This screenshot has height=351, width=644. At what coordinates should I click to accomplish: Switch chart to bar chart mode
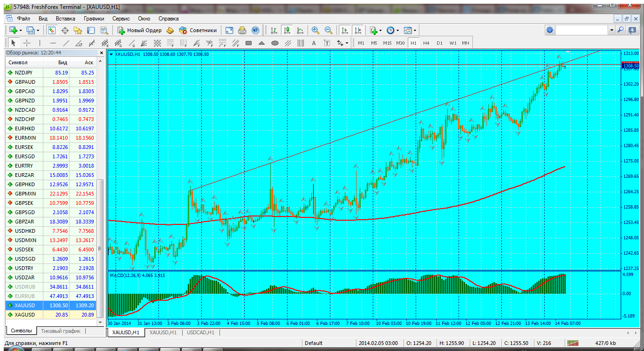274,30
